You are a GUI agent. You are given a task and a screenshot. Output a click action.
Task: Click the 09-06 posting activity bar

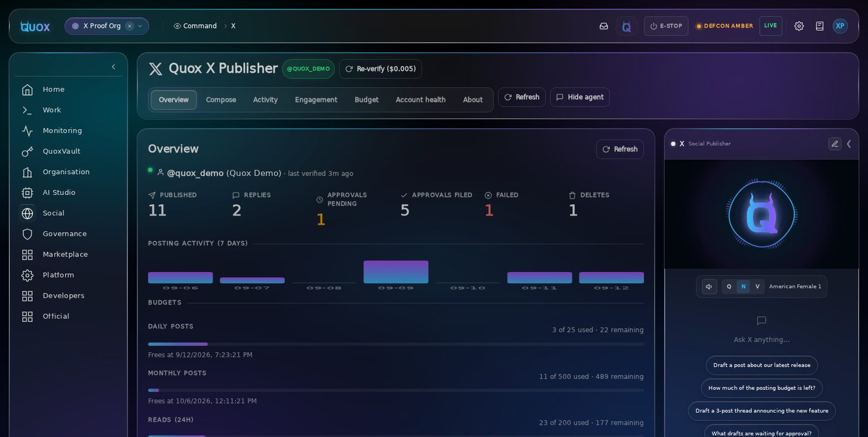[x=180, y=278]
